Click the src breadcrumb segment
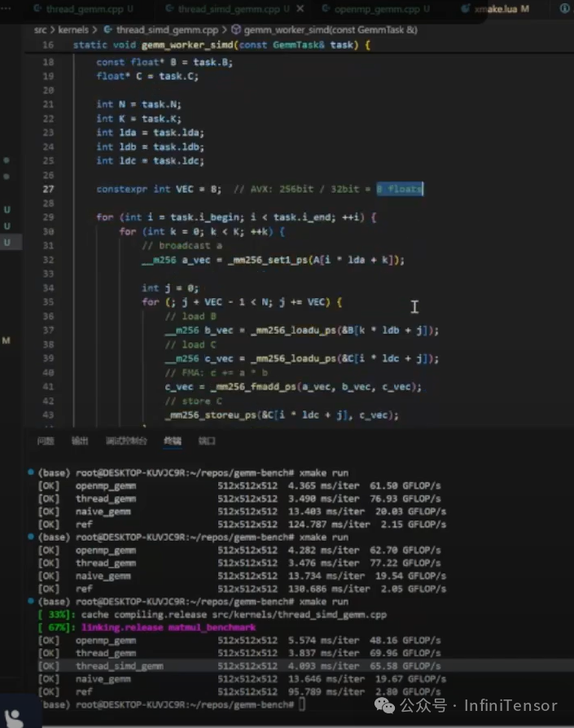Screen dimensions: 574x728 [x=41, y=29]
